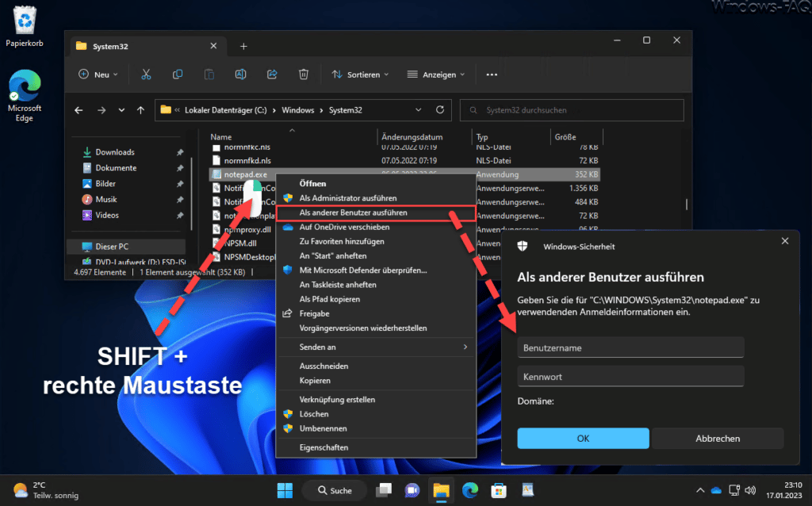Click Lokaler Datenträger (C:) breadcrumb

coord(226,110)
